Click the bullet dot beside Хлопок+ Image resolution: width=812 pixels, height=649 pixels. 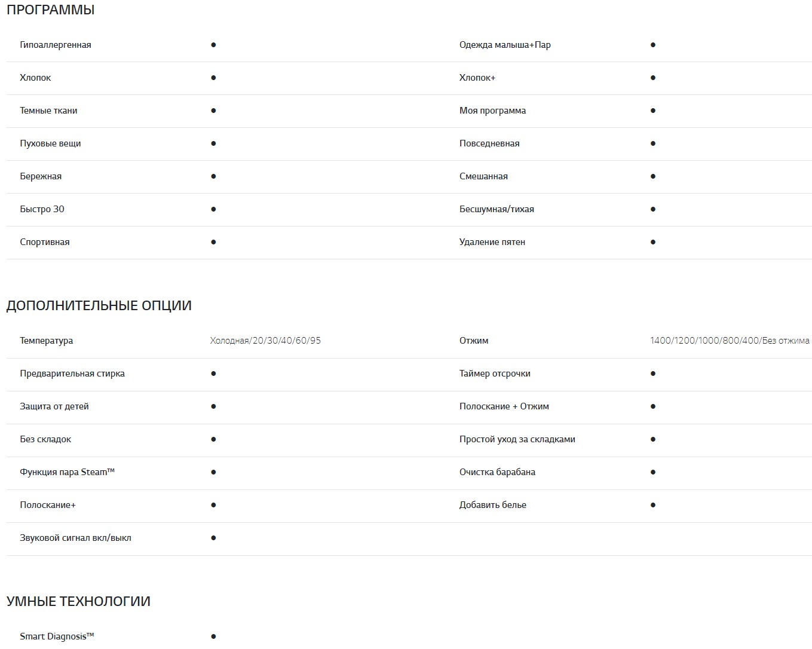tap(653, 78)
